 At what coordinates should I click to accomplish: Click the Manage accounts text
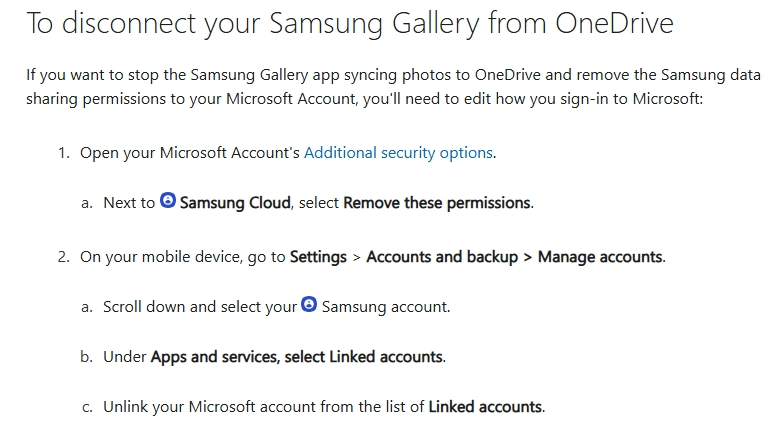pos(600,257)
